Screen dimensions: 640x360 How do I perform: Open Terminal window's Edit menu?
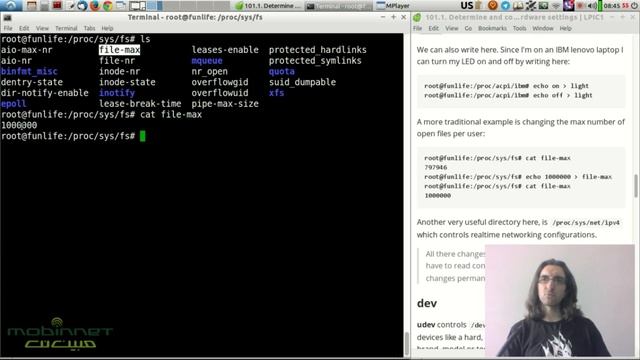tap(24, 28)
